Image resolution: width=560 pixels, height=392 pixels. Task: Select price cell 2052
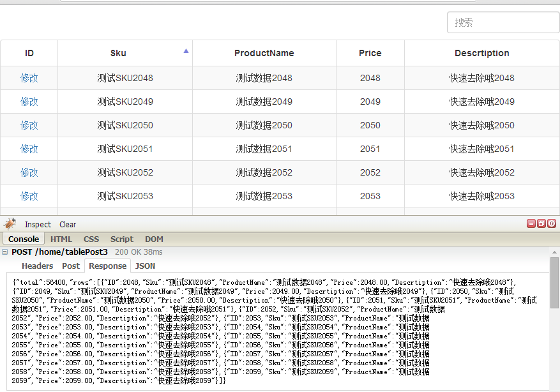pyautogui.click(x=370, y=172)
